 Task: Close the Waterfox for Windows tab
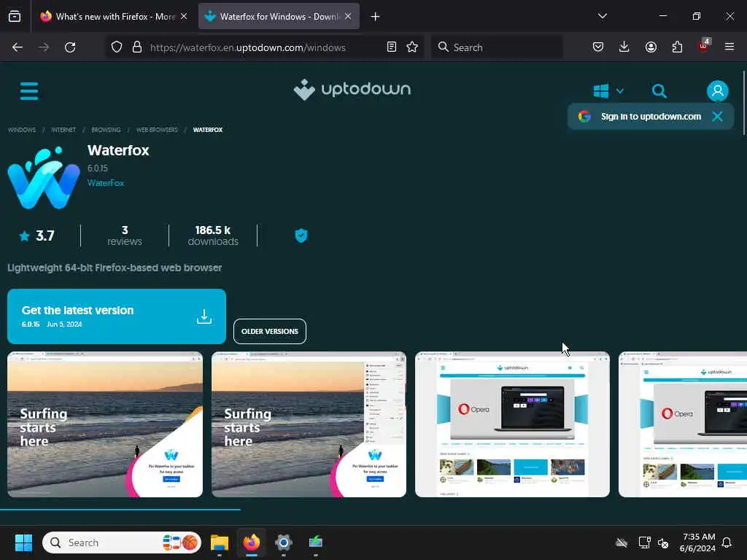click(348, 17)
